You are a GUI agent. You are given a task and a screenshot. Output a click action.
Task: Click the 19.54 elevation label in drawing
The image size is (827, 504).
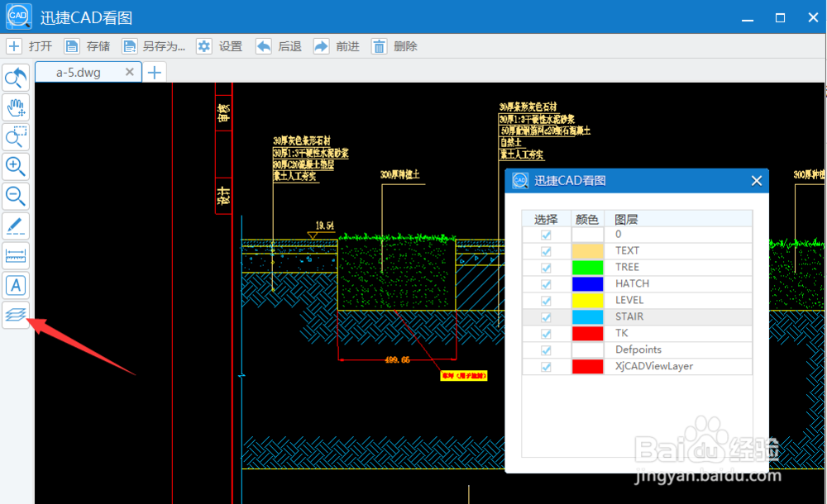click(324, 226)
